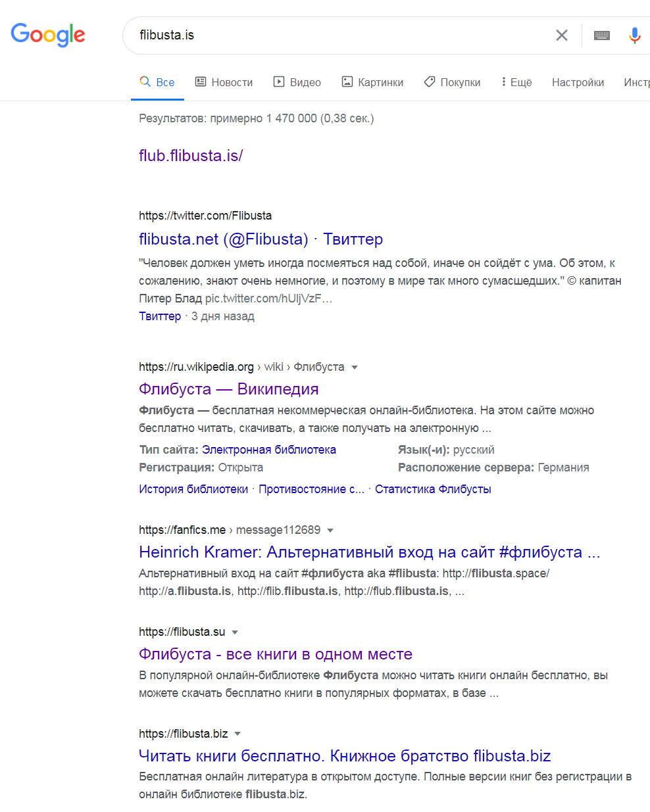Expand dropdown arrow next to flibusta.su
The height and width of the screenshot is (812, 650).
pos(235,633)
